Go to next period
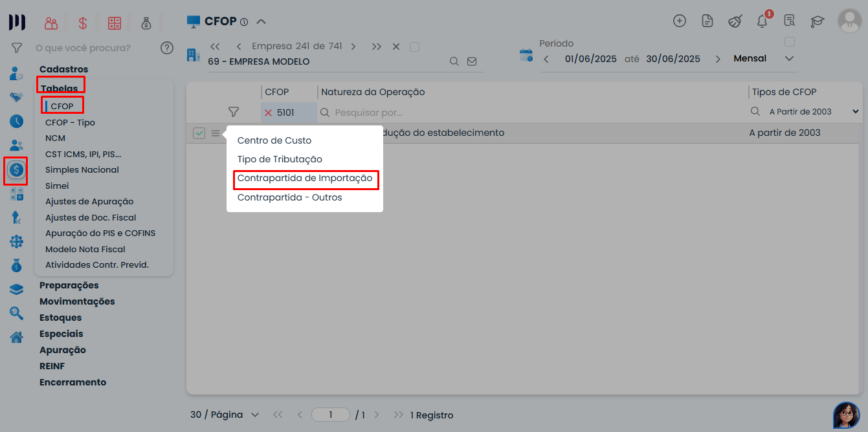The width and height of the screenshot is (868, 432). [717, 59]
